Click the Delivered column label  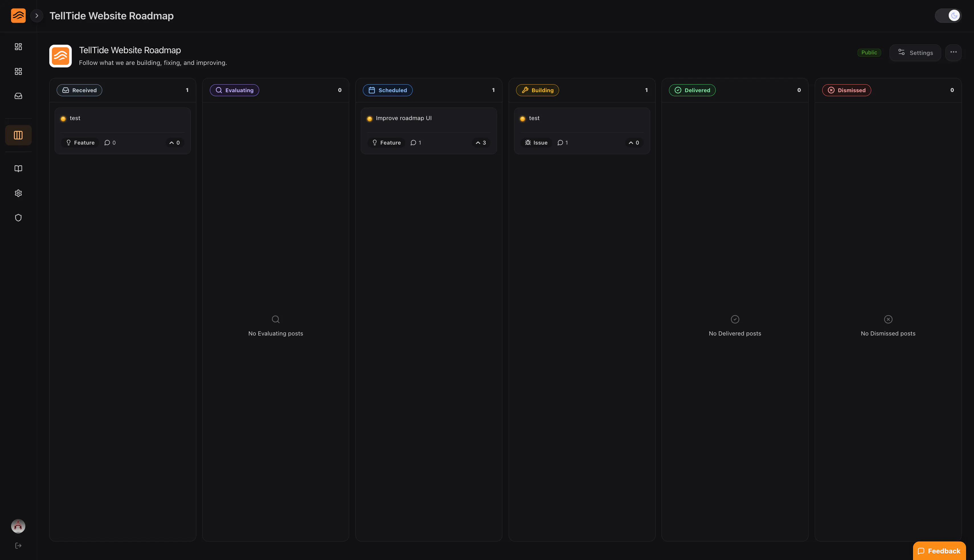692,90
